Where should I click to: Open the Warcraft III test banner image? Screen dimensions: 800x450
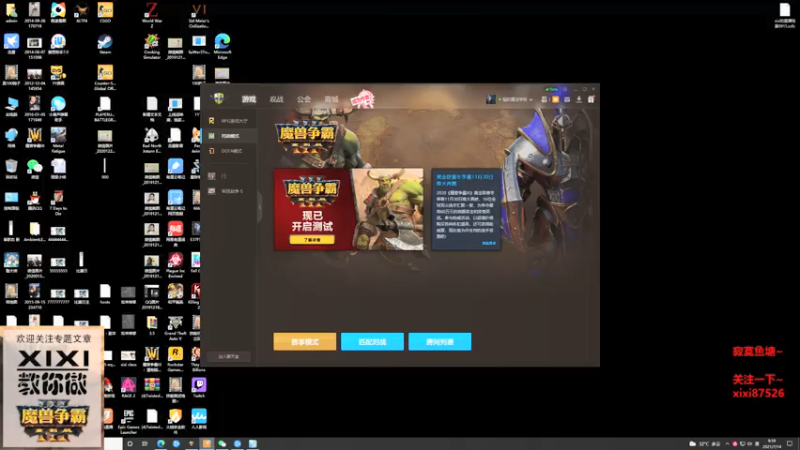[348, 209]
